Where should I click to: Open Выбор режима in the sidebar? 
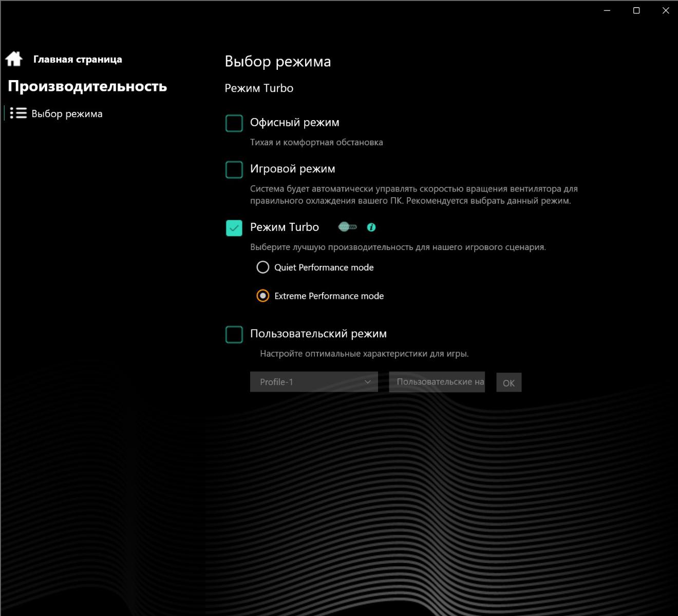pos(67,113)
